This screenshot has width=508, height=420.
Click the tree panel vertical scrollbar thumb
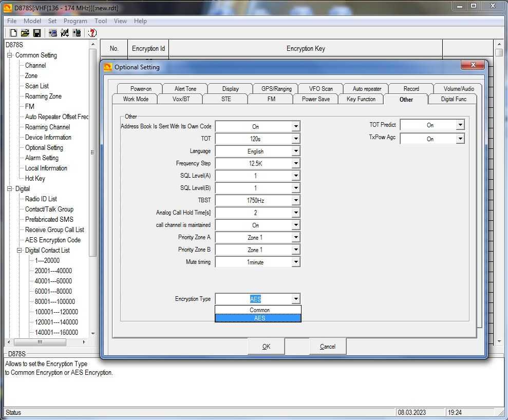coord(92,152)
